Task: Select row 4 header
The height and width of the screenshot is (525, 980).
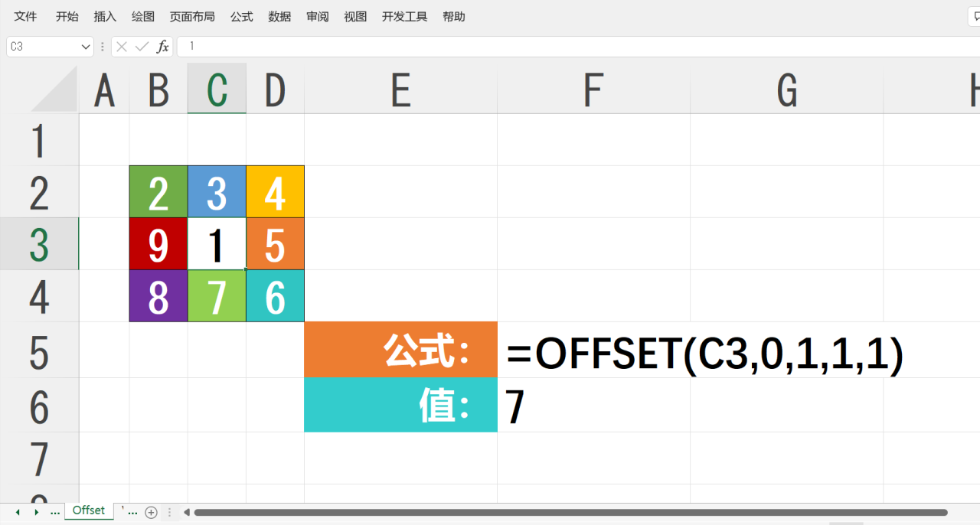Action: (x=39, y=296)
